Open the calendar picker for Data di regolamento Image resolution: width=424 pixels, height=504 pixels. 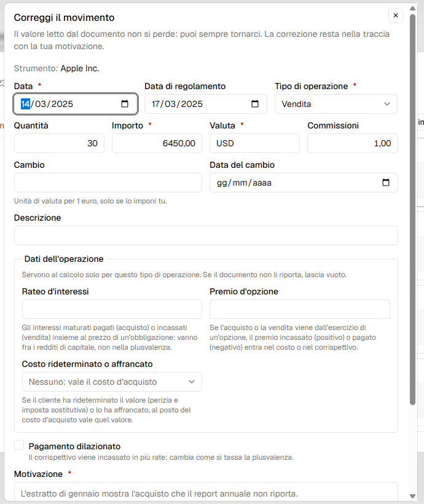pyautogui.click(x=255, y=104)
